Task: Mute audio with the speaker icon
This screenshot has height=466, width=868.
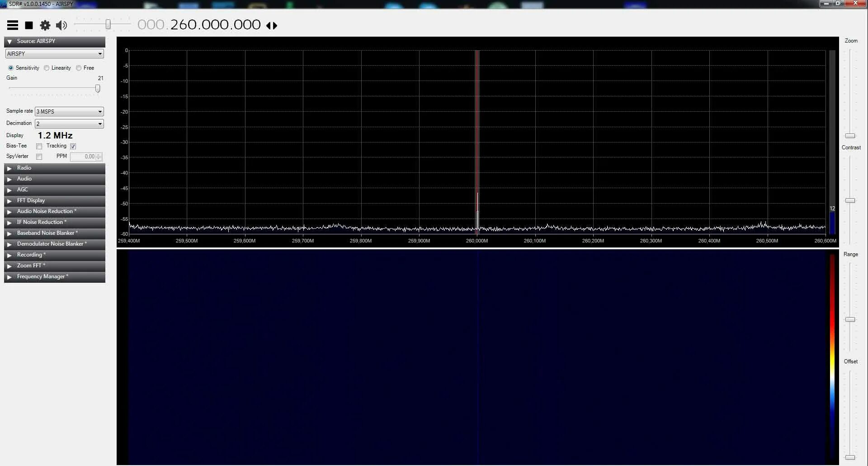Action: [61, 25]
